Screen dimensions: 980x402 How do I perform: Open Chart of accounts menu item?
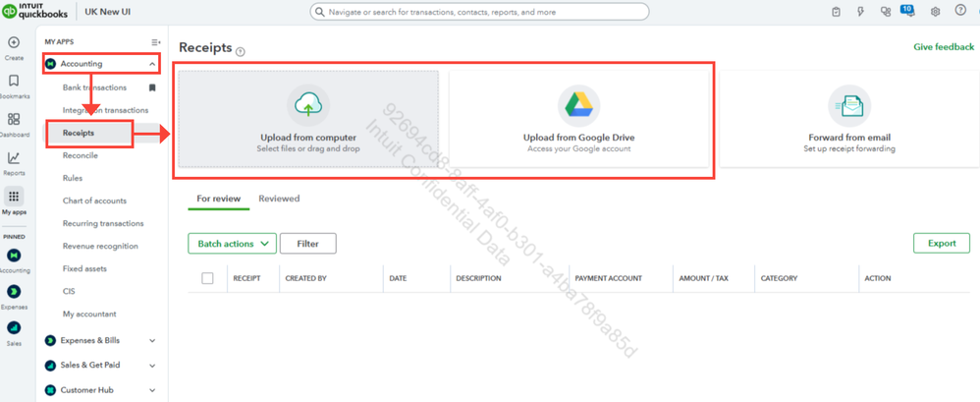(x=94, y=201)
